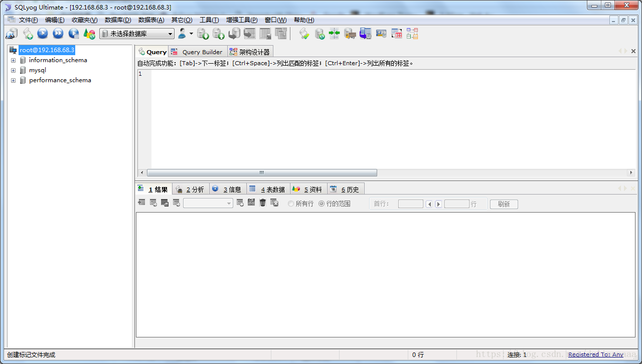Select the information_schema tree item
This screenshot has height=364, width=642.
coord(58,60)
